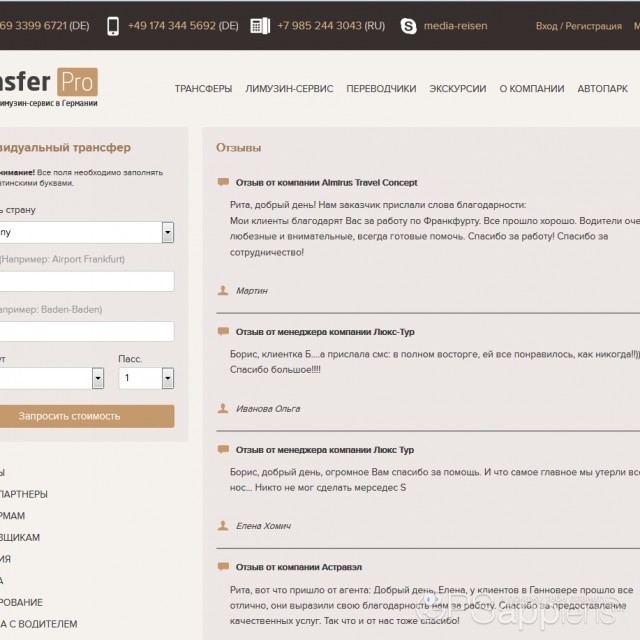Open the О КОМПАНИИ page
The height and width of the screenshot is (640, 640).
pyautogui.click(x=531, y=89)
